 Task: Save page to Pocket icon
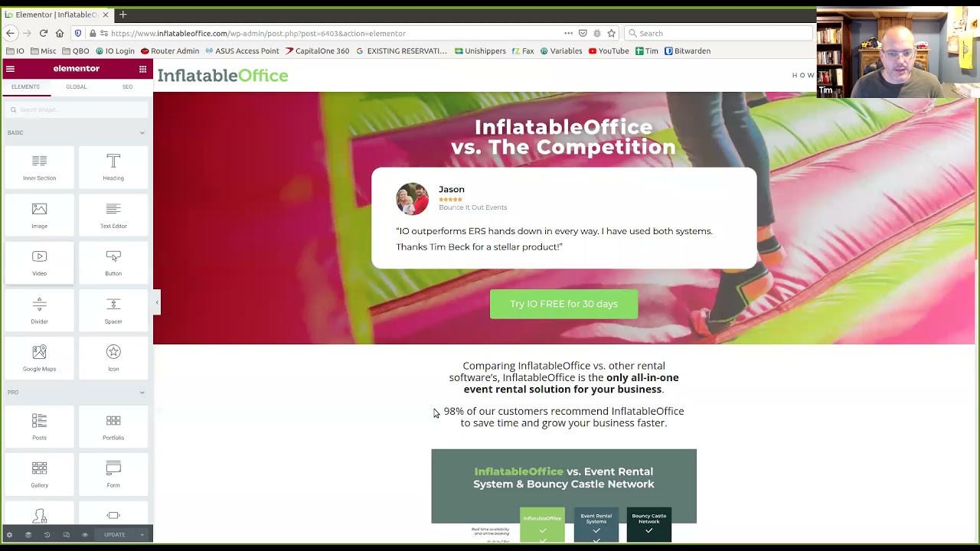point(583,34)
